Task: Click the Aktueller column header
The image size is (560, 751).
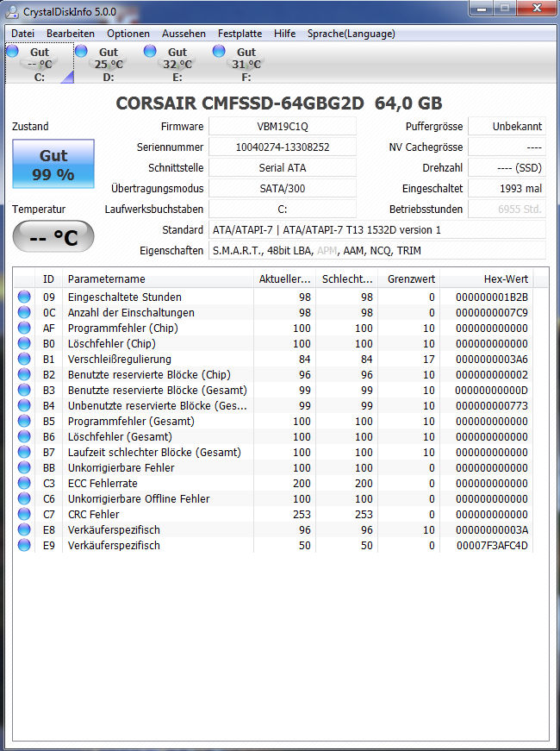Action: point(285,278)
